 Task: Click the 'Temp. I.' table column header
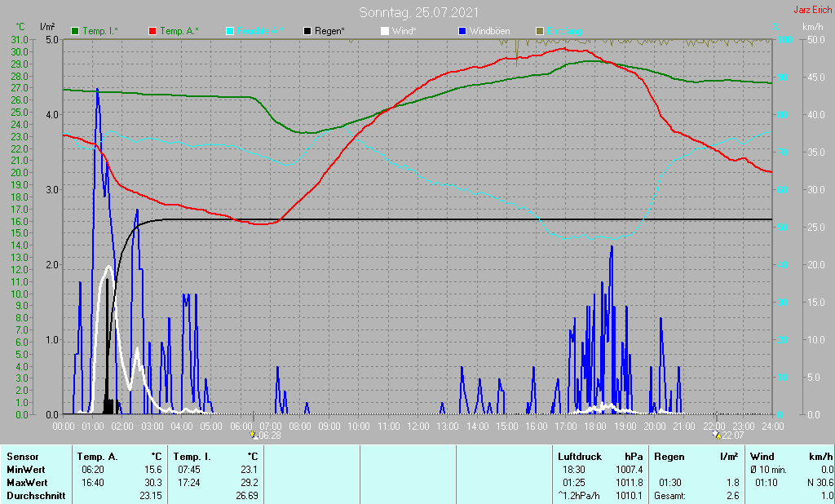pos(192,457)
